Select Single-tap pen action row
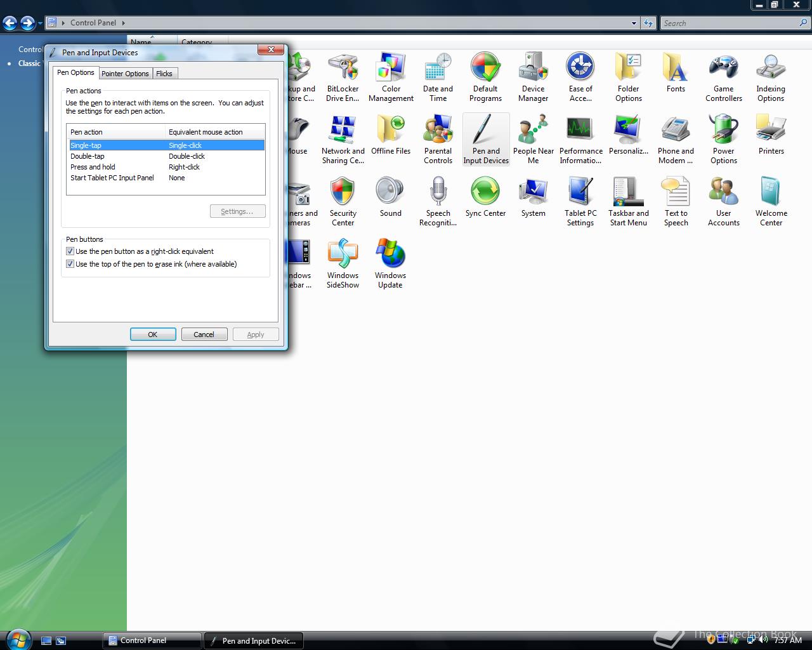 (167, 145)
